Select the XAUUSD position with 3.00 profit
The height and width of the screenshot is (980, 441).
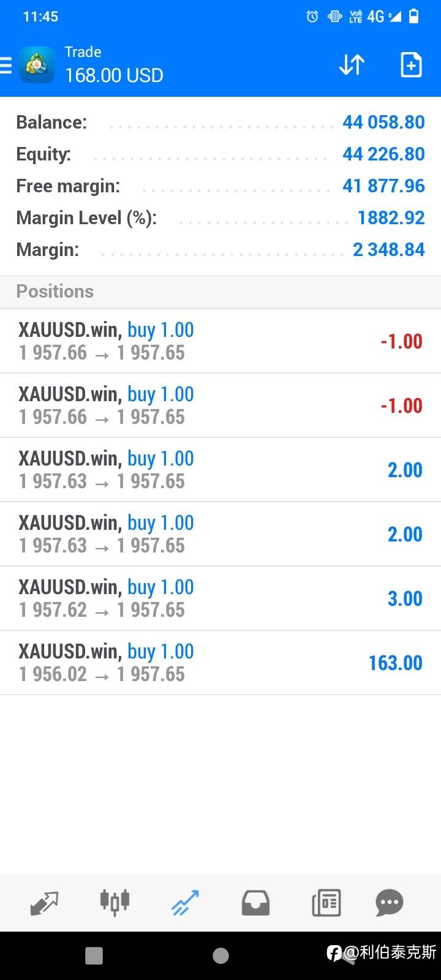[x=221, y=598]
